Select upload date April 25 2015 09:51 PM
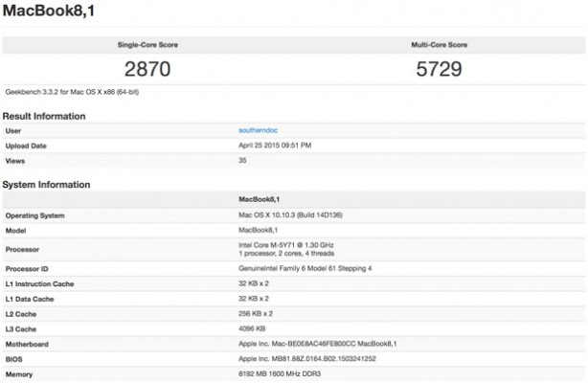588x383 pixels. tap(275, 146)
